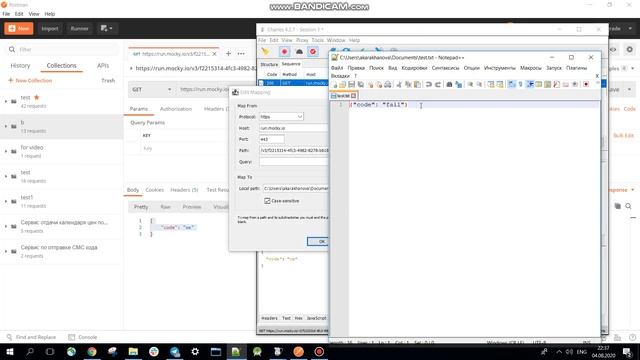
Task: Click the Copy icon in Notepad++ toolbar
Action: [408, 84]
